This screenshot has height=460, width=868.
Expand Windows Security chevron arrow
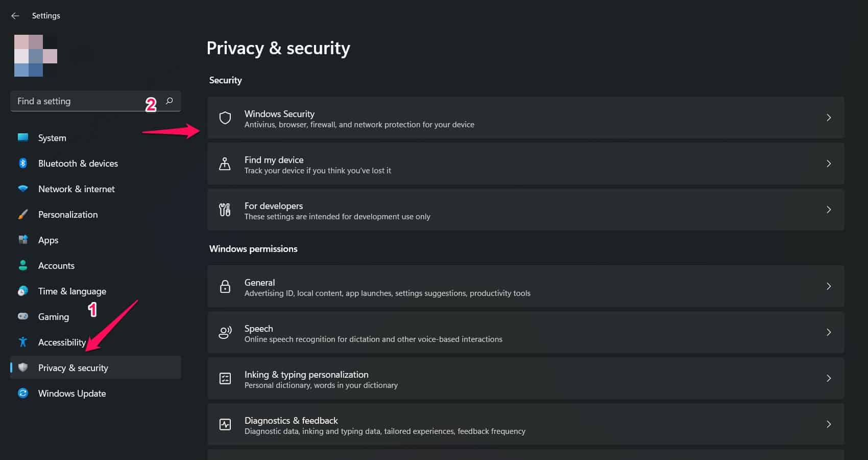[829, 118]
